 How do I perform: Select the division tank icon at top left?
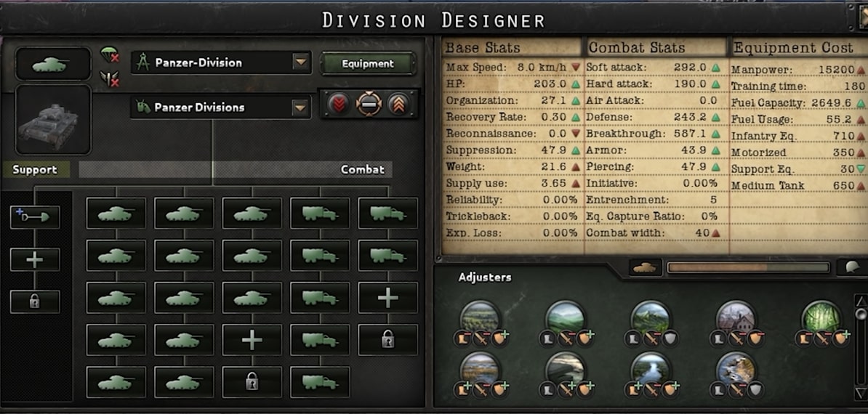pos(53,64)
